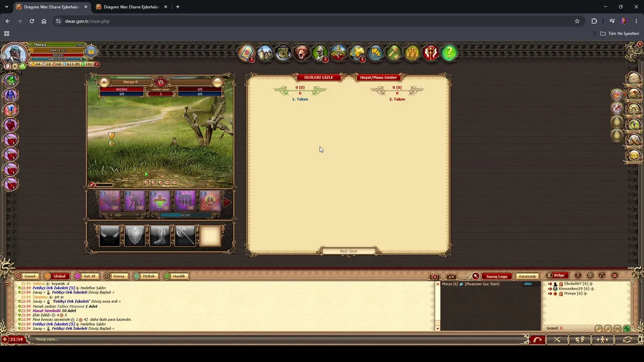The height and width of the screenshot is (362, 644).
Task: Click the green potion orb on left sidebar
Action: (11, 80)
